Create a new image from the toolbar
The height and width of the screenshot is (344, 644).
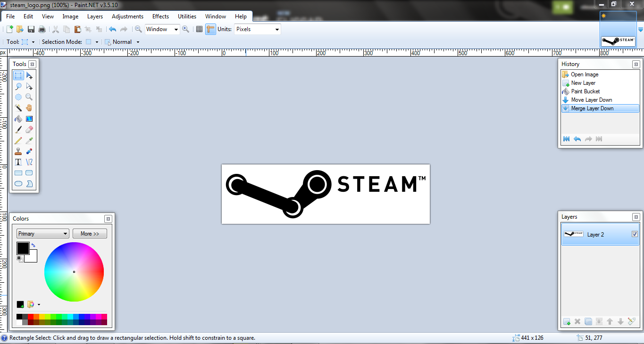[9, 29]
